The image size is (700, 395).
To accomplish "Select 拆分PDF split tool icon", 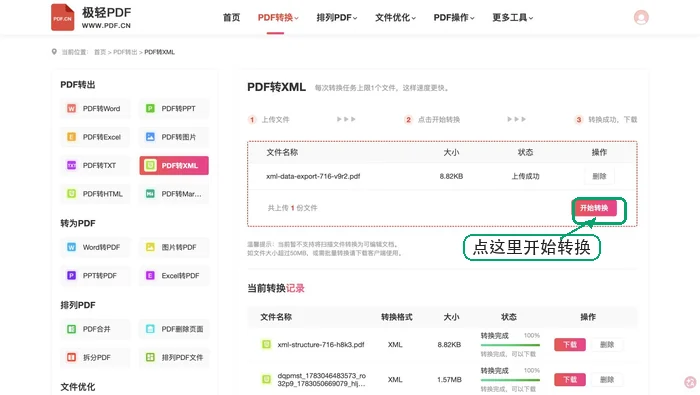I will click(71, 358).
